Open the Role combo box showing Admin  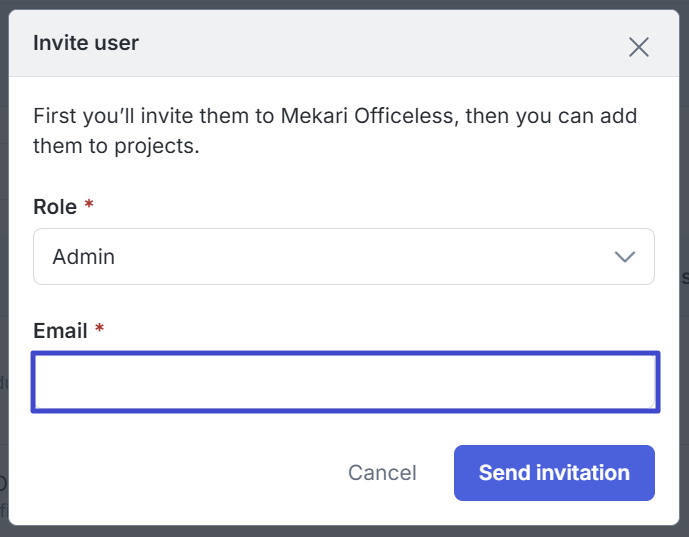343,257
